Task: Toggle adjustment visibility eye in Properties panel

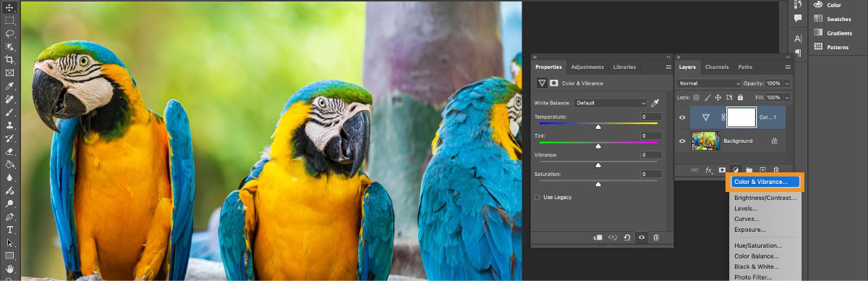Action: (x=642, y=237)
